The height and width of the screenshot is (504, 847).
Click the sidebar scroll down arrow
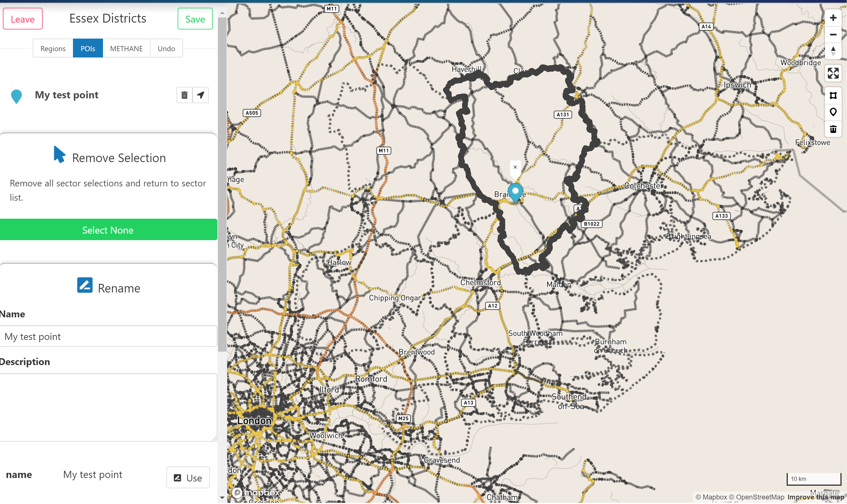coord(222,497)
